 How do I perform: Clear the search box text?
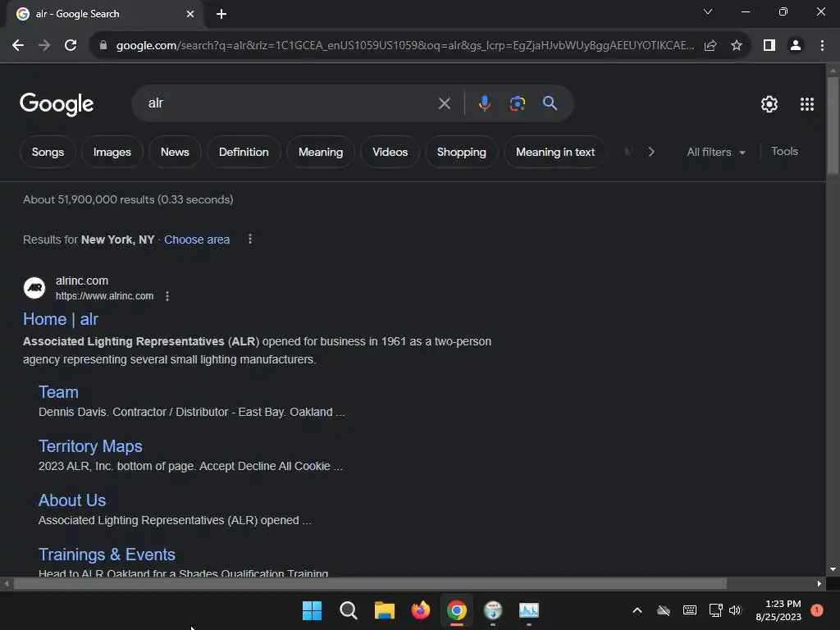[x=444, y=103]
